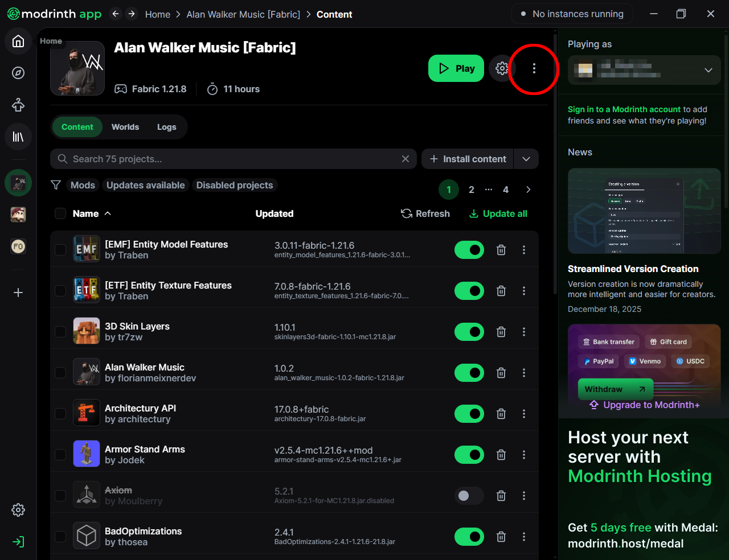Go to page 4
The height and width of the screenshot is (560, 729).
[x=506, y=190]
